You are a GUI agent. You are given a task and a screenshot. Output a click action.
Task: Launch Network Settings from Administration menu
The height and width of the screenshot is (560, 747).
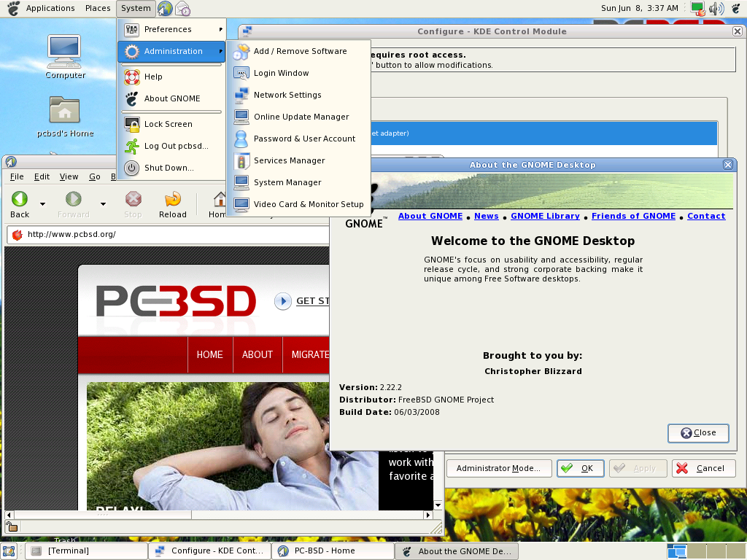(x=298, y=96)
